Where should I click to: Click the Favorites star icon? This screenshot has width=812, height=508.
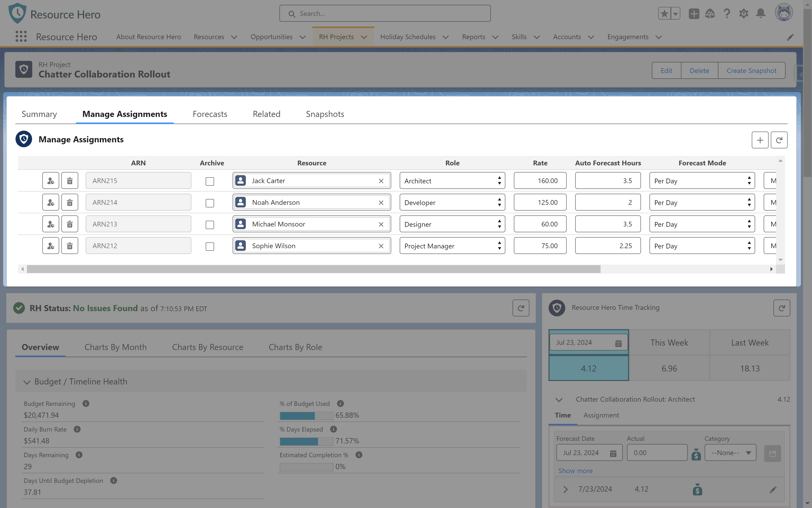[664, 14]
